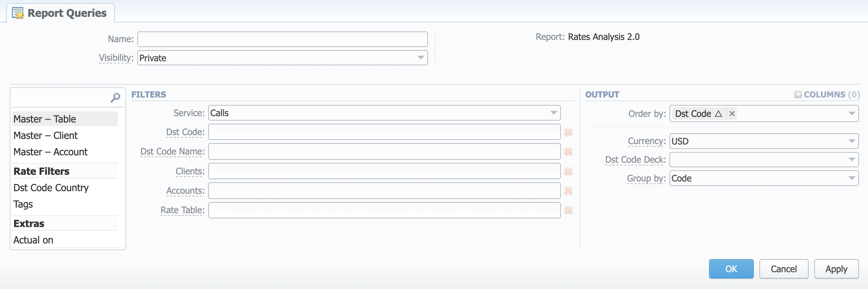
Task: Click the Dst Code Deck label
Action: (636, 160)
